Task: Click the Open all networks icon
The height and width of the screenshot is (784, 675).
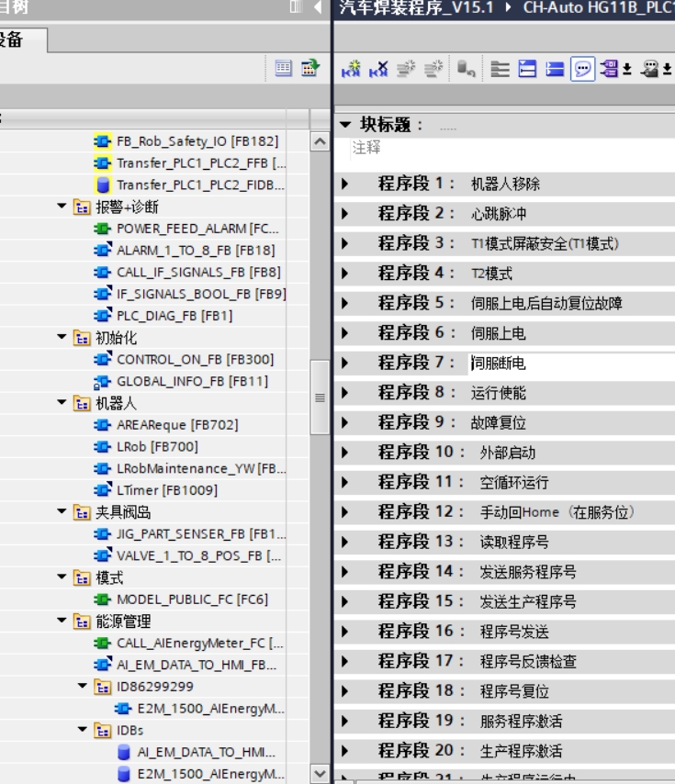Action: (x=527, y=69)
